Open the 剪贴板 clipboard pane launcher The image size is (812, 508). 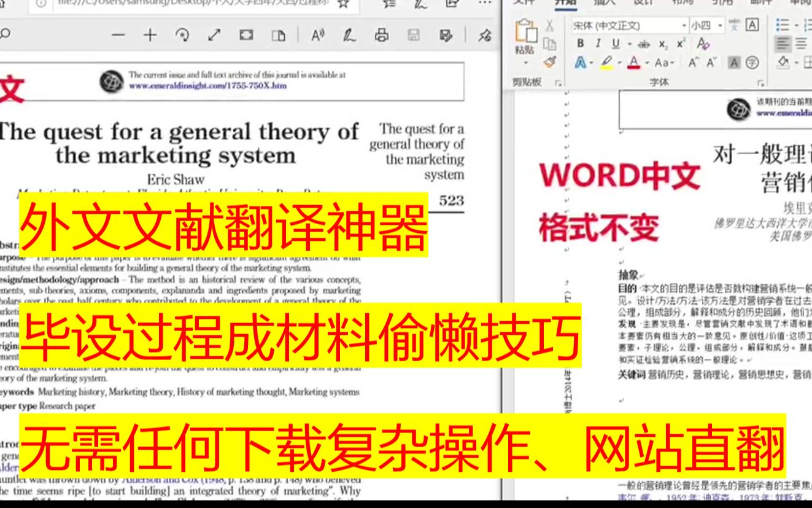click(x=558, y=83)
